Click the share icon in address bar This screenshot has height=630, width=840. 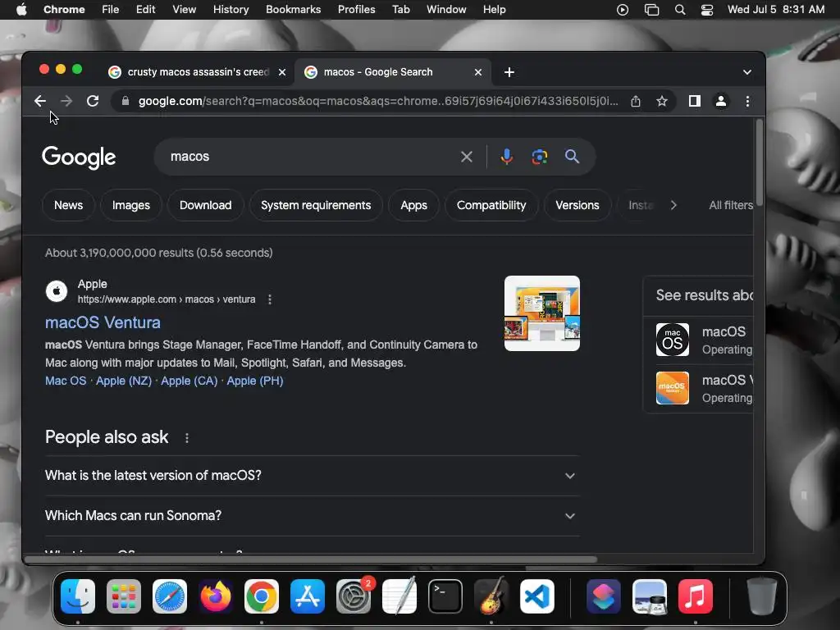[636, 101]
